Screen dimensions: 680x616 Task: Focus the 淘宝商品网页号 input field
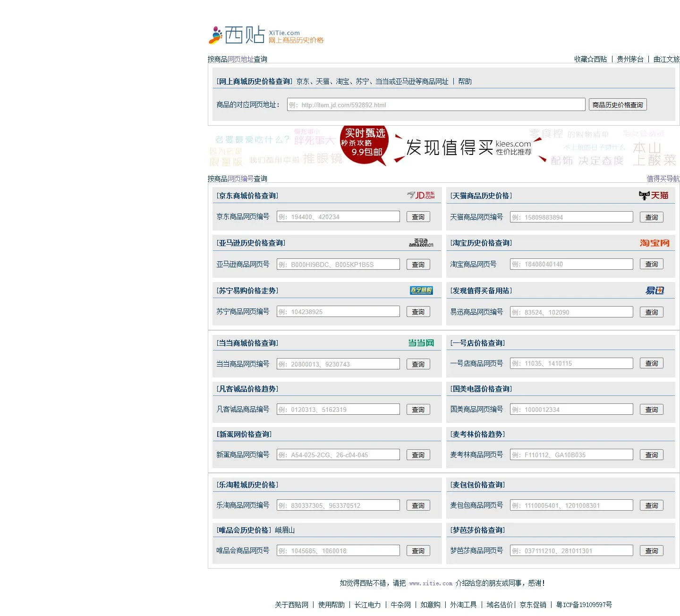pyautogui.click(x=571, y=264)
